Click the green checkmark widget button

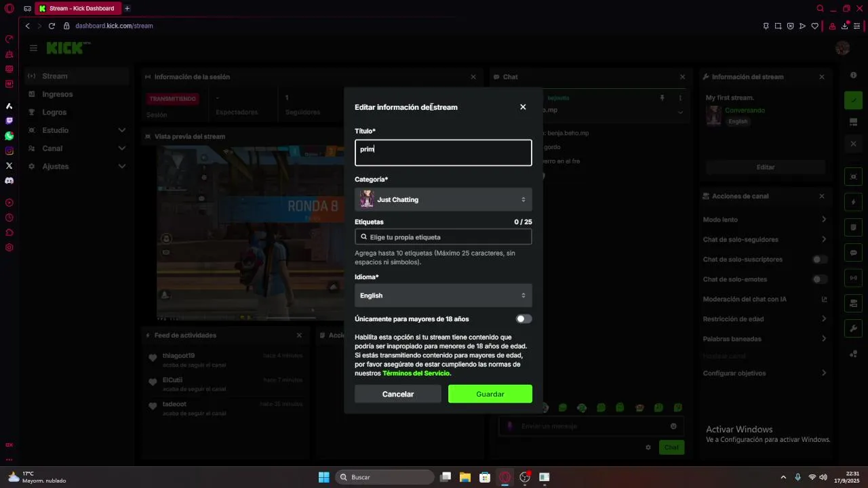point(854,100)
